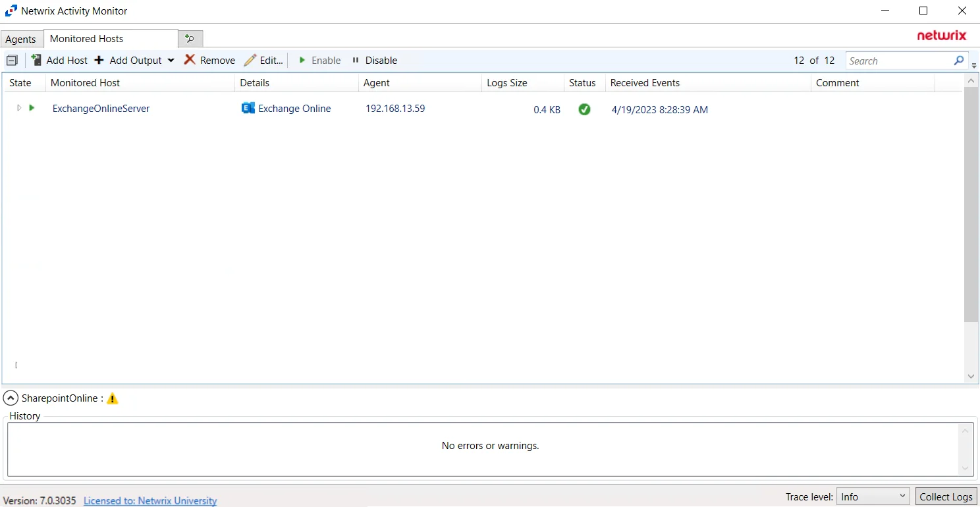The image size is (980, 507).
Task: Click the 12 of 12 host count
Action: [814, 61]
